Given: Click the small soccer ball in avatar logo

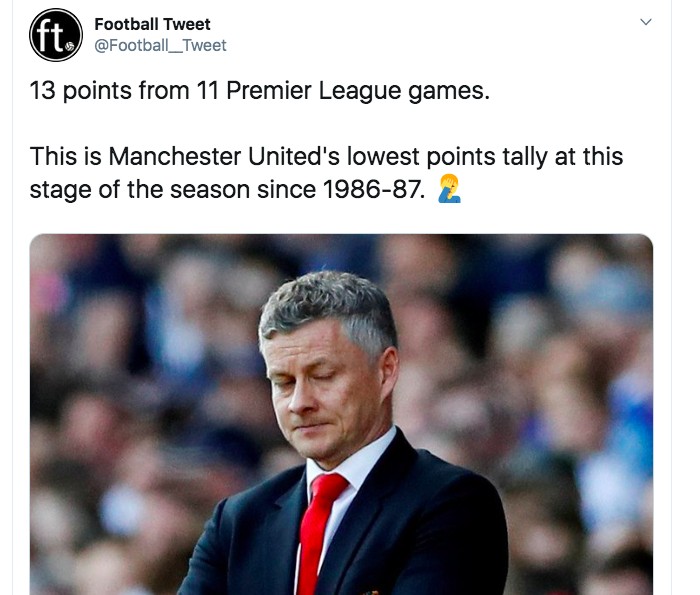Looking at the screenshot, I should click(x=70, y=46).
